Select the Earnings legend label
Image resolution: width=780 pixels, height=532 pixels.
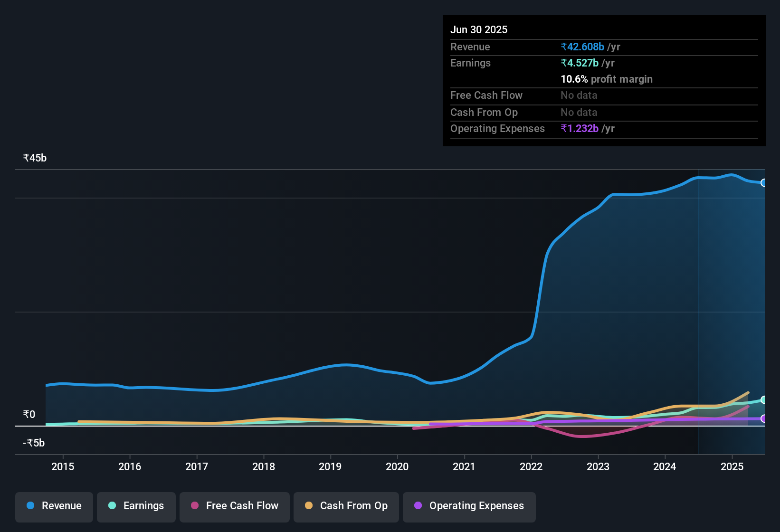coord(143,506)
